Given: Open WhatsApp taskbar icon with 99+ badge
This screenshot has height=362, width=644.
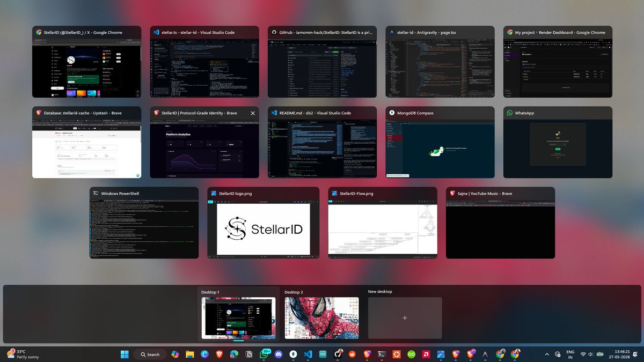Looking at the screenshot, I should [264, 354].
